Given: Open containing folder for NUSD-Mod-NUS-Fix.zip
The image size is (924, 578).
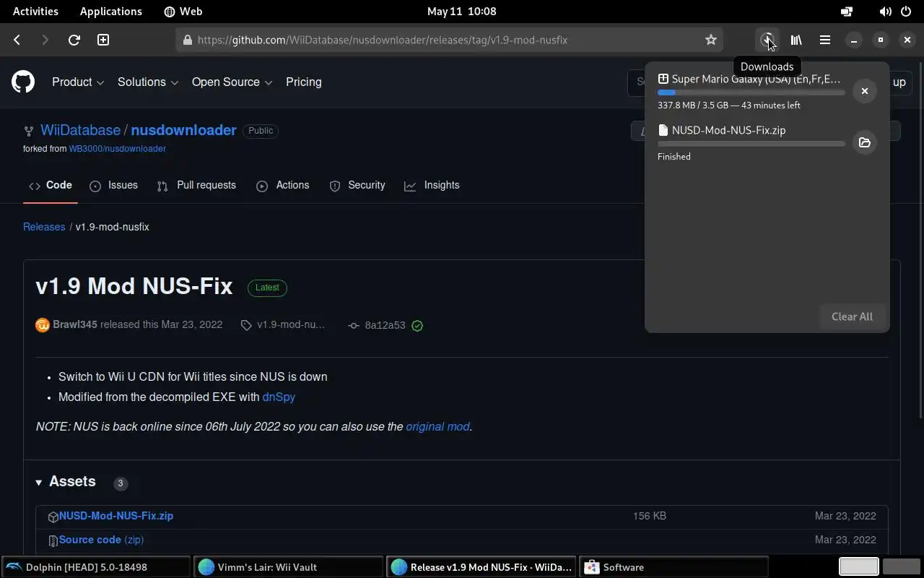Looking at the screenshot, I should click(x=864, y=142).
